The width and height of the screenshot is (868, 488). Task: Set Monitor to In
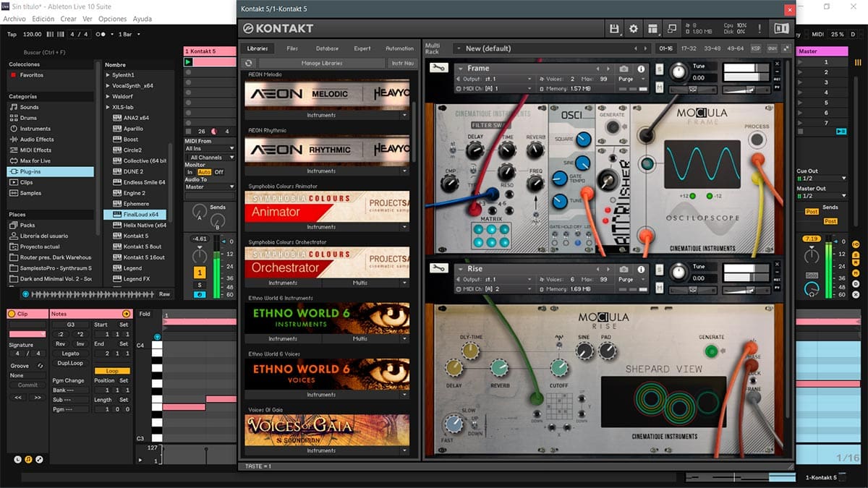190,172
